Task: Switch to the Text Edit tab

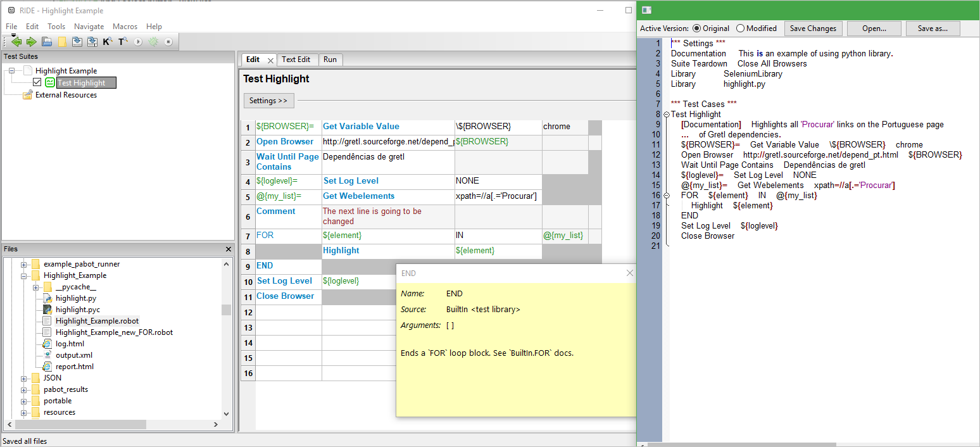Action: pyautogui.click(x=298, y=59)
